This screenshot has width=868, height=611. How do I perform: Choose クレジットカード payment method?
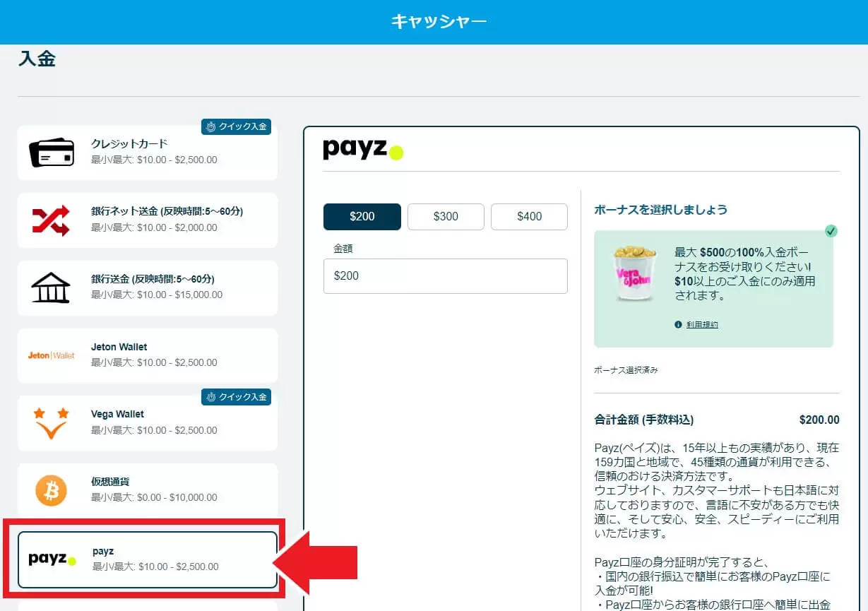point(148,153)
